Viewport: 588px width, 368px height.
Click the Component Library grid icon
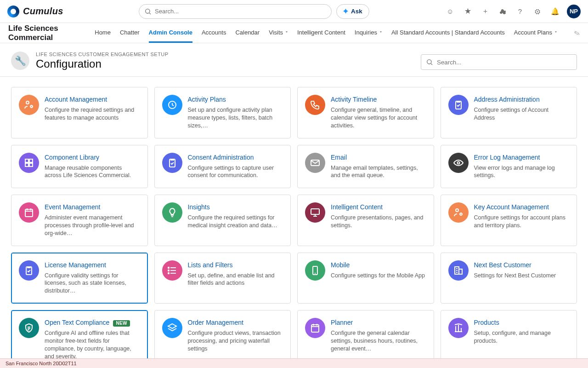(29, 163)
